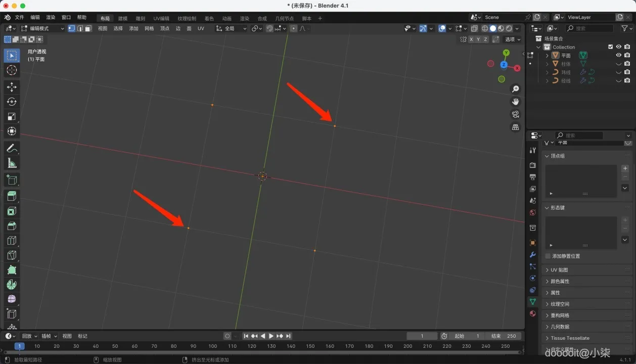Activate the Knife tool

pos(12,255)
